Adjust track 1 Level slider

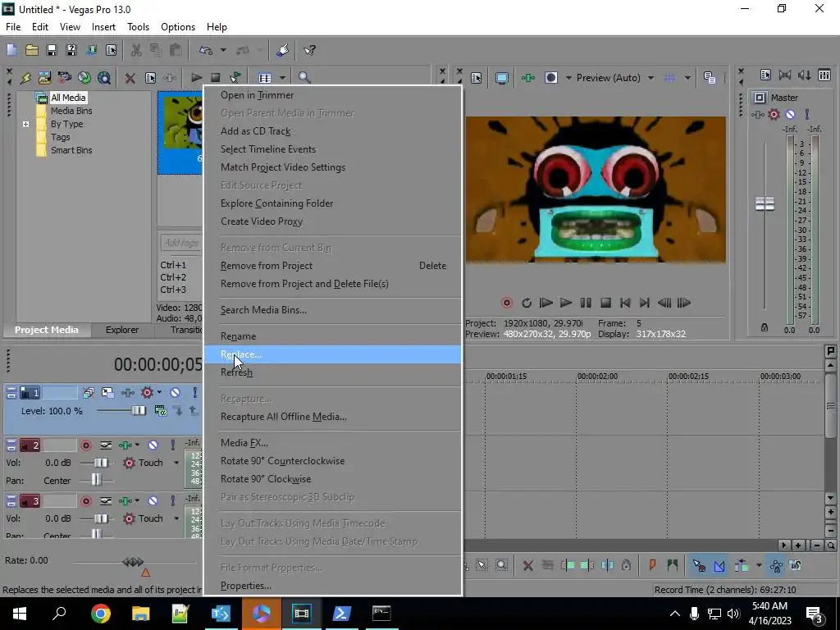pyautogui.click(x=139, y=411)
